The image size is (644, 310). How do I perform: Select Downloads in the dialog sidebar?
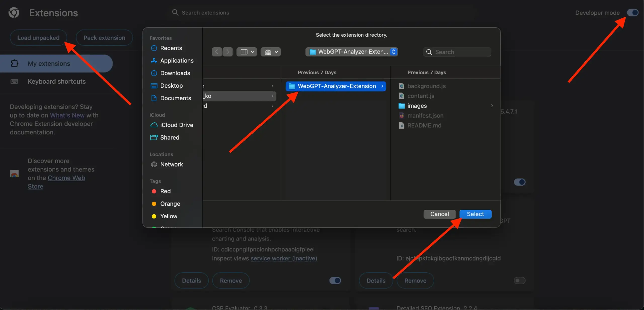[x=175, y=73]
